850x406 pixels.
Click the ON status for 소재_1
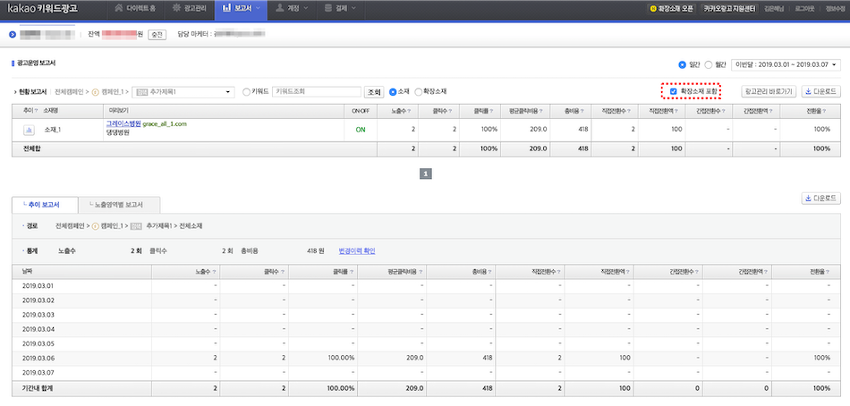coord(360,130)
